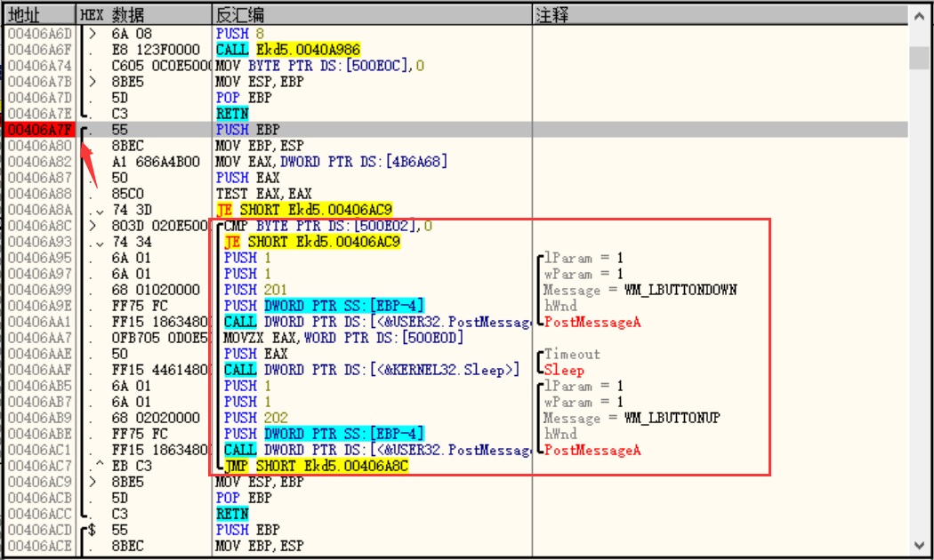Click the scrollbar up arrow
934x560 pixels.
(x=919, y=16)
